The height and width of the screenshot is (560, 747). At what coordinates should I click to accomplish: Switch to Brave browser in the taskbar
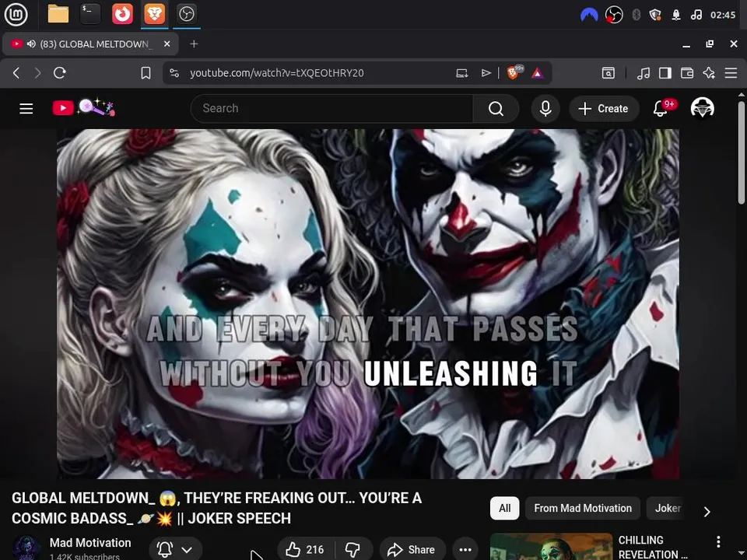coord(154,14)
